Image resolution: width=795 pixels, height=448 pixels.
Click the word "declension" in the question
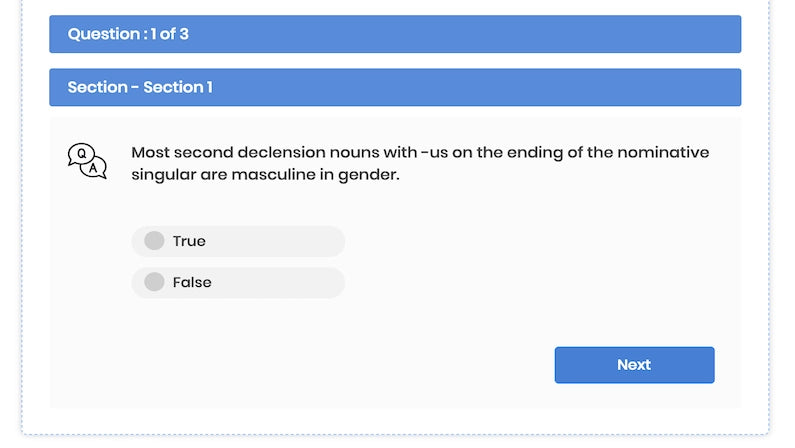(x=294, y=152)
